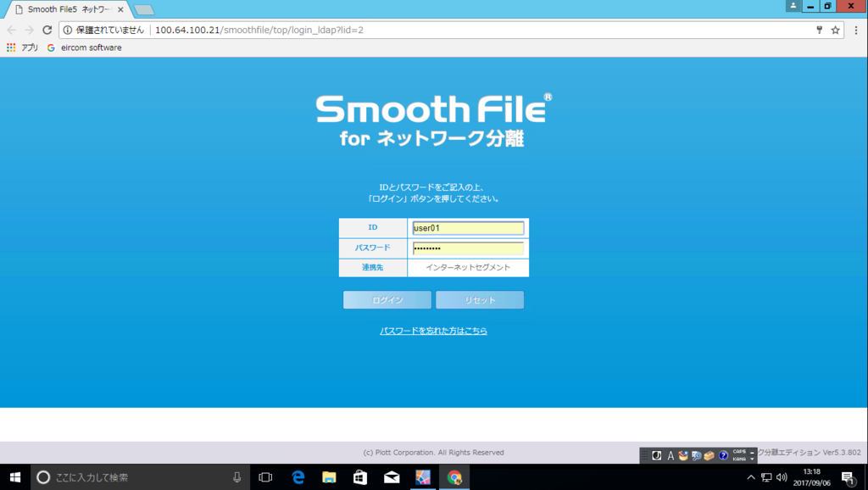
Task: Select the 連携先 インターネットセグメント field
Action: point(469,267)
